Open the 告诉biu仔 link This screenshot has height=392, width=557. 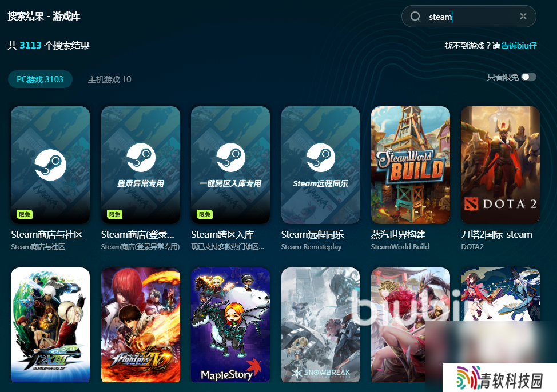(519, 46)
